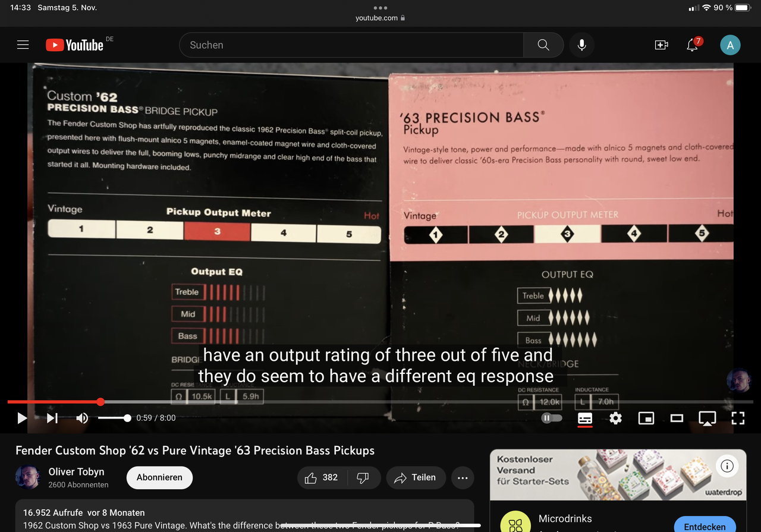Click the 0:59 / 8:00 time display
761x532 pixels.
156,418
